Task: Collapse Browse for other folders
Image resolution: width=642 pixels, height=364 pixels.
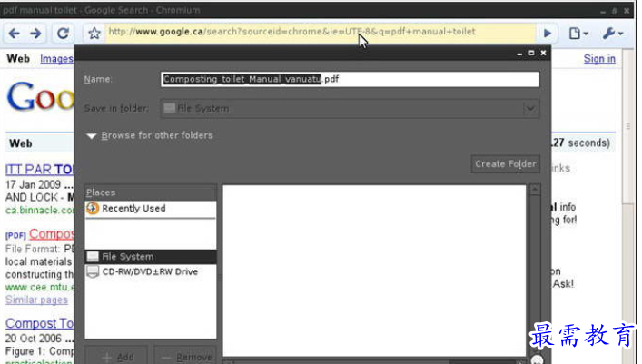Action: [x=150, y=135]
